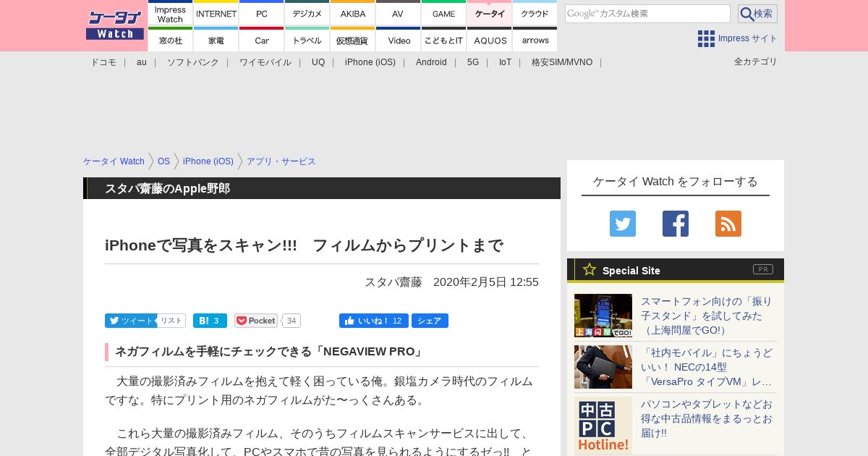This screenshot has height=456, width=868.
Task: Click iPhone (iOS) breadcrumb link
Action: pyautogui.click(x=208, y=161)
